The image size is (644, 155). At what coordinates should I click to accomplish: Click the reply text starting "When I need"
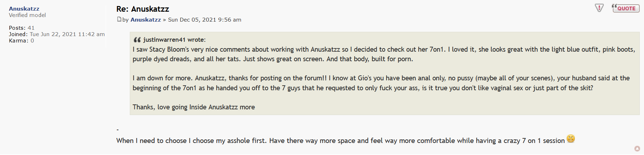340,140
